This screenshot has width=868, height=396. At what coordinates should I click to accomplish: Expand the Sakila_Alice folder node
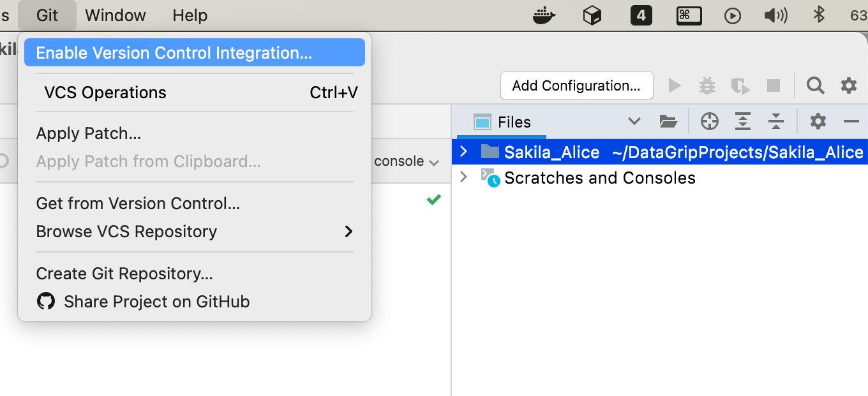pyautogui.click(x=464, y=152)
